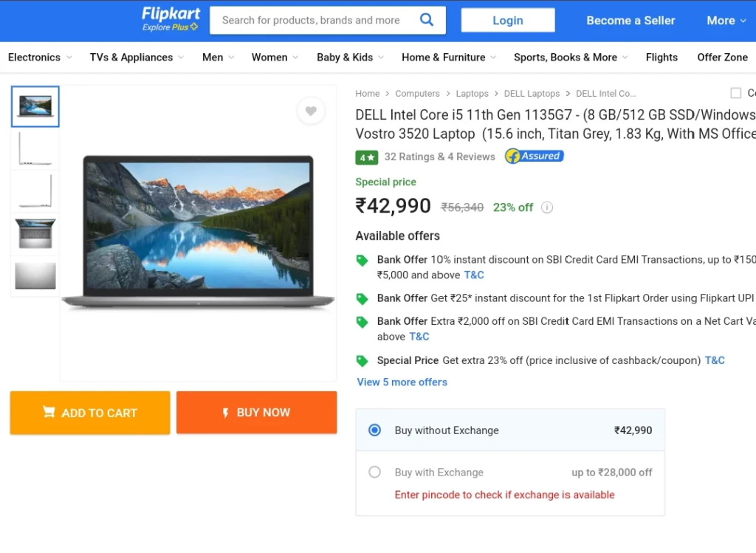756x553 pixels.
Task: Open the Offer Zone menu item
Action: (722, 58)
